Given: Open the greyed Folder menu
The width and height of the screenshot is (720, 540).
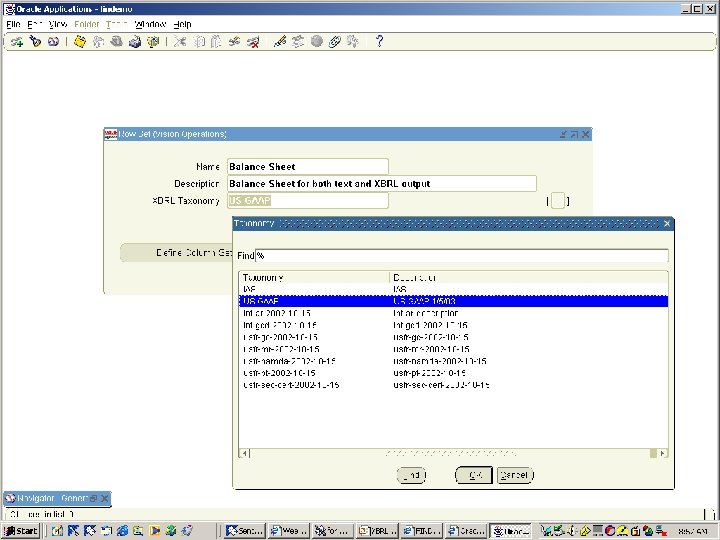Looking at the screenshot, I should [x=87, y=24].
